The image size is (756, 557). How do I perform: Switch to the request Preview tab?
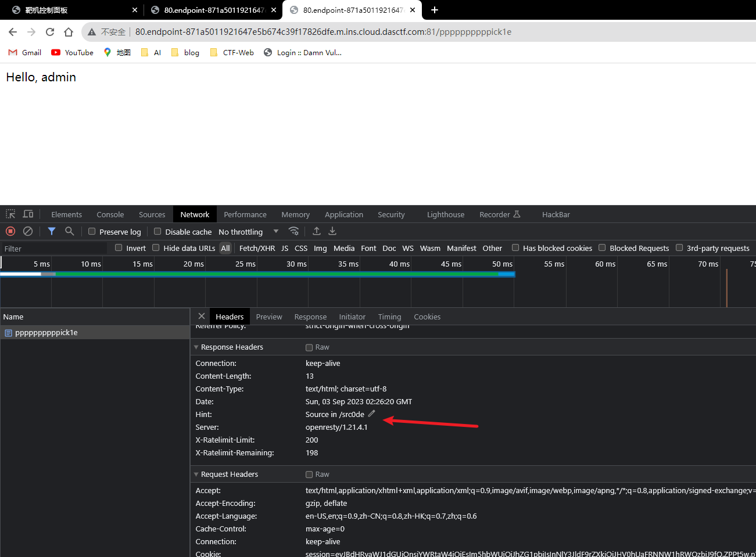(x=269, y=317)
